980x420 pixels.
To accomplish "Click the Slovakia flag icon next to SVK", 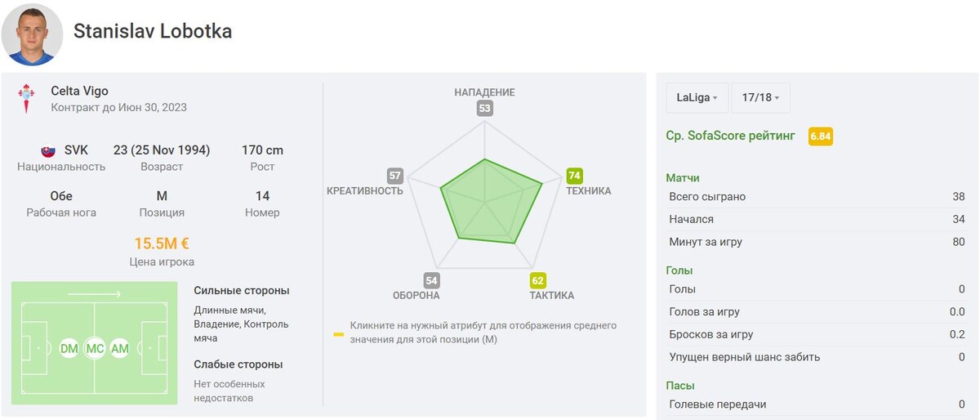I will click(48, 151).
